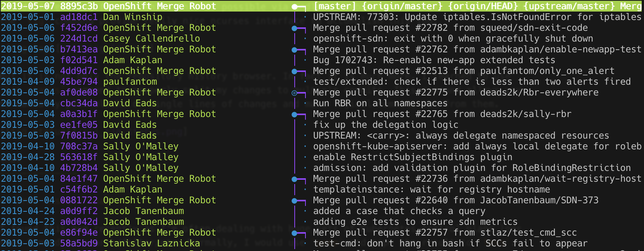Screen dimensions: 644x251
Task: Open "Merge pull request #22775 from deads2k/Rbr-everywhere"
Action: click(456, 92)
